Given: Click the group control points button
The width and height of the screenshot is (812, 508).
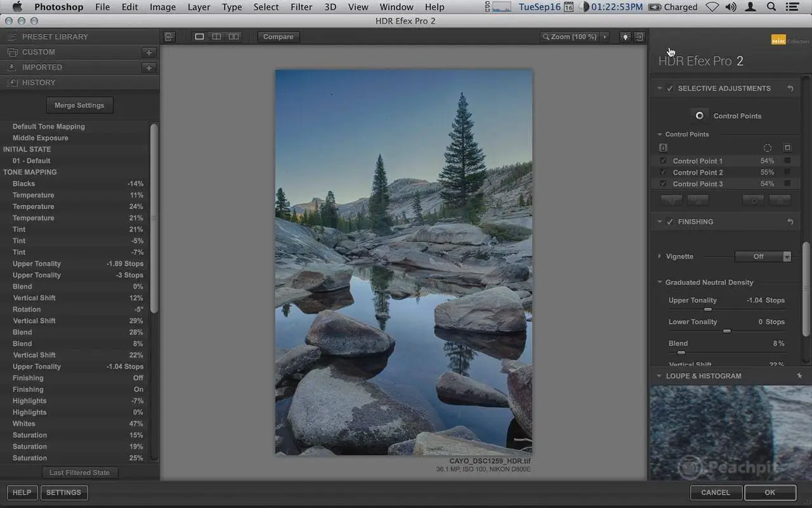Looking at the screenshot, I should tap(671, 200).
